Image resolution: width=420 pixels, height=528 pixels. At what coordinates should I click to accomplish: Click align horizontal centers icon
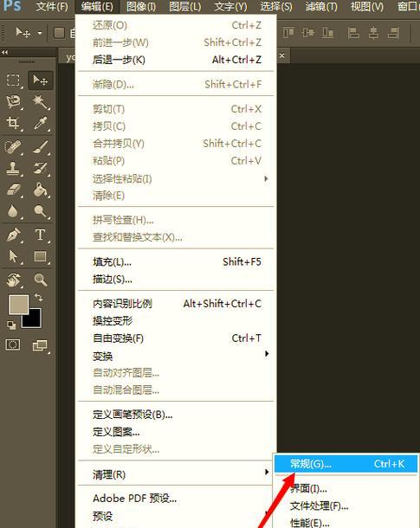coord(373,33)
